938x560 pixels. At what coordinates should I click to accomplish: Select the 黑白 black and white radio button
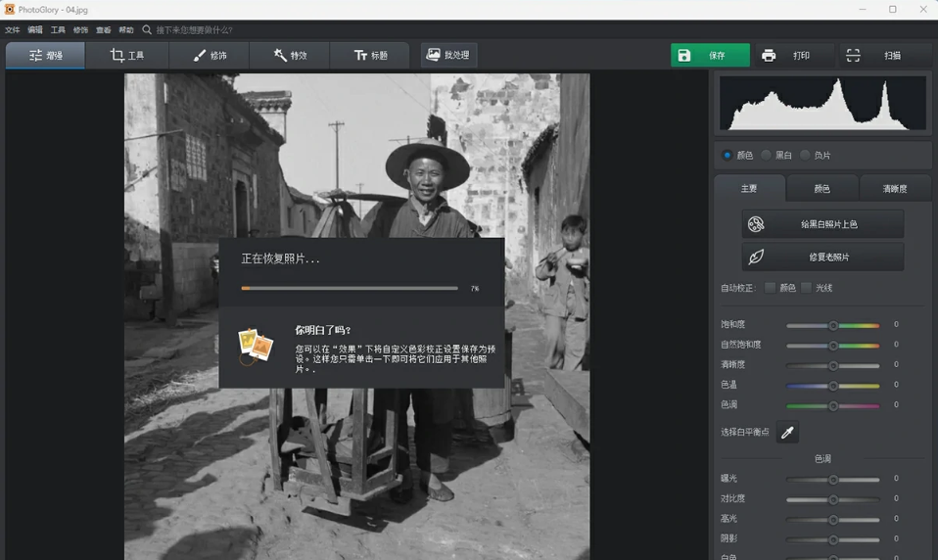coord(766,155)
